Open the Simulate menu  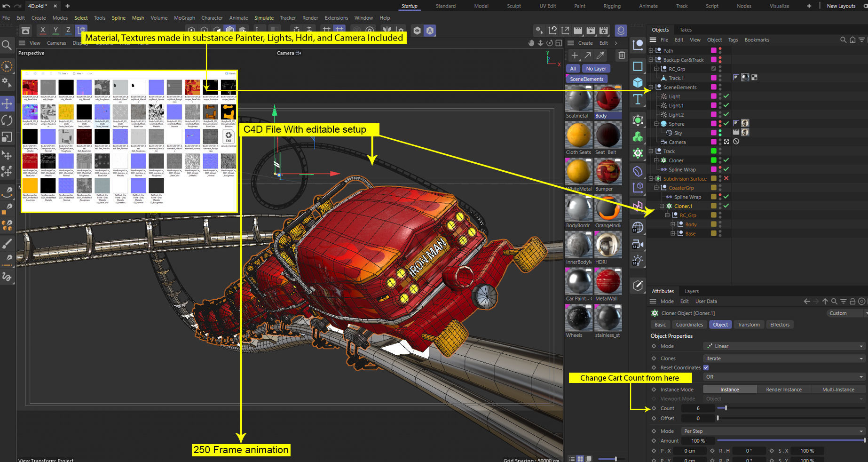264,18
